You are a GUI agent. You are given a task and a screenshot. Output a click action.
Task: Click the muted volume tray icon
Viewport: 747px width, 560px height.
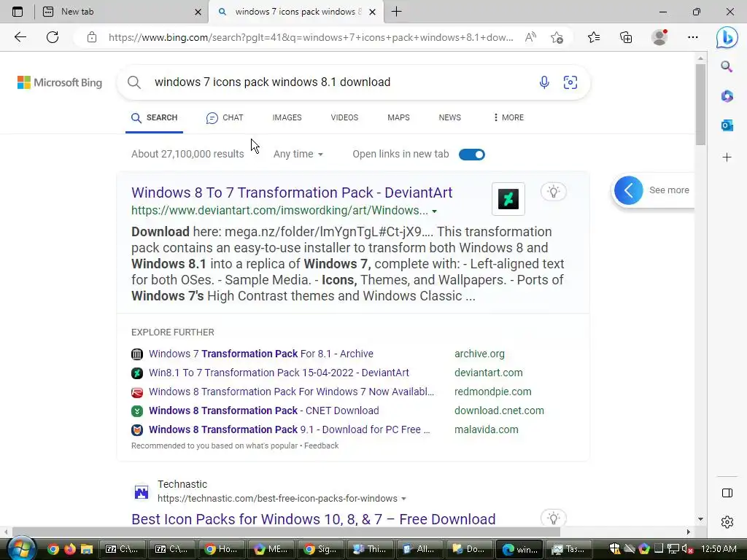click(x=687, y=549)
